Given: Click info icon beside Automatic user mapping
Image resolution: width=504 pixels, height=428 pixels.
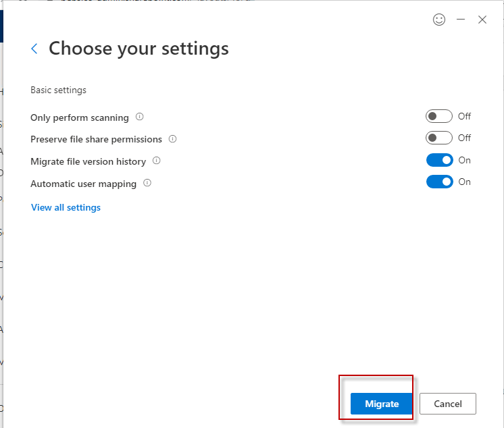Looking at the screenshot, I should click(x=147, y=183).
